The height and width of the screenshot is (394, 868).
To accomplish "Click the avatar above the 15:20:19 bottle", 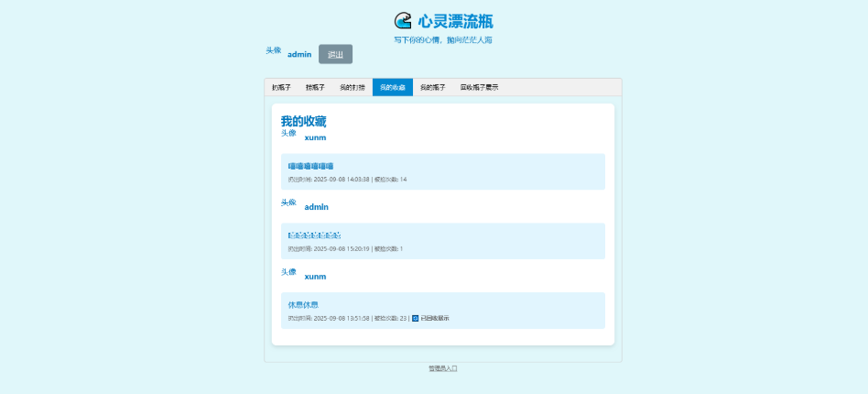I will (288, 202).
